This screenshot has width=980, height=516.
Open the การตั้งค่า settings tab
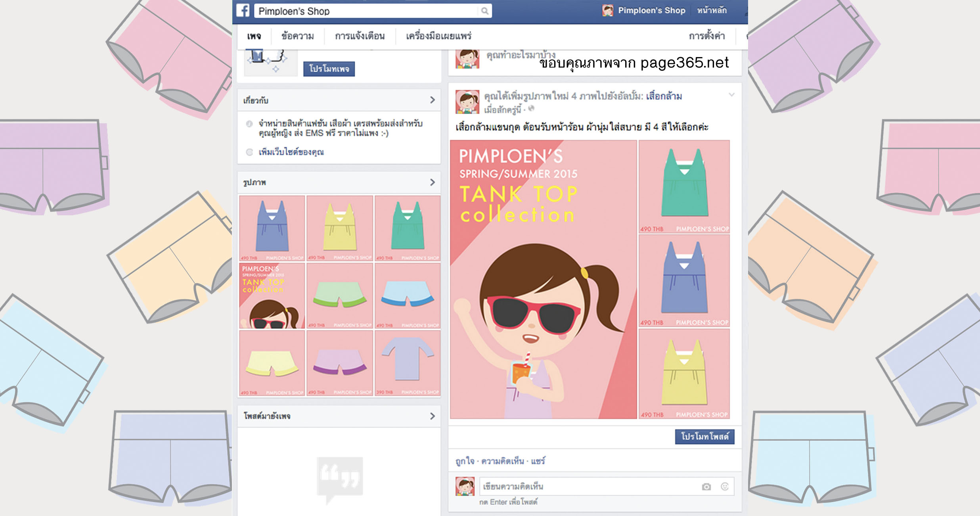(x=707, y=36)
